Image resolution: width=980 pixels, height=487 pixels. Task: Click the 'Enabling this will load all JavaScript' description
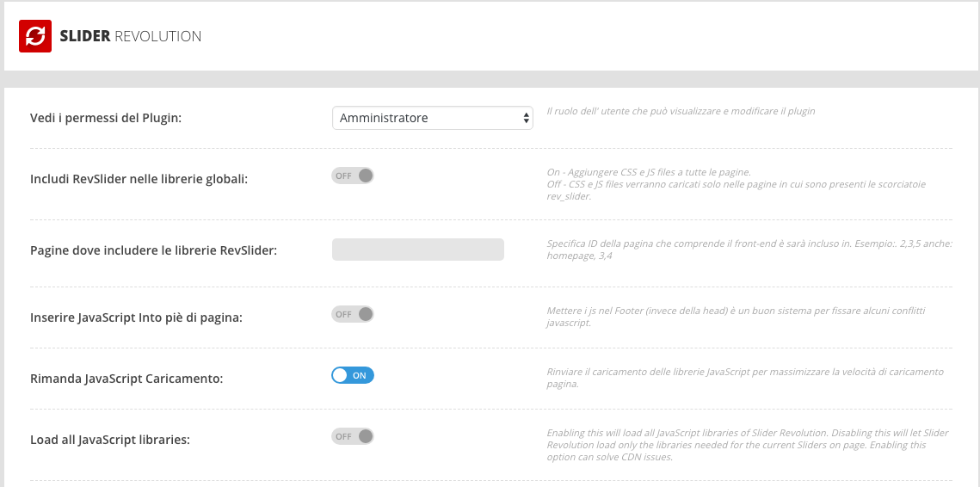[748, 445]
